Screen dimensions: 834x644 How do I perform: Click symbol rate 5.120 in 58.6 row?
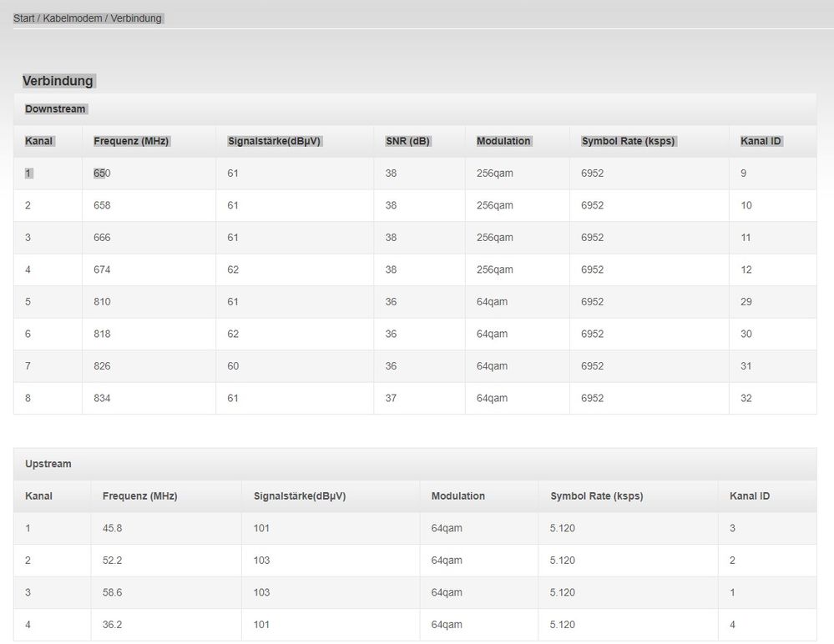tap(563, 593)
